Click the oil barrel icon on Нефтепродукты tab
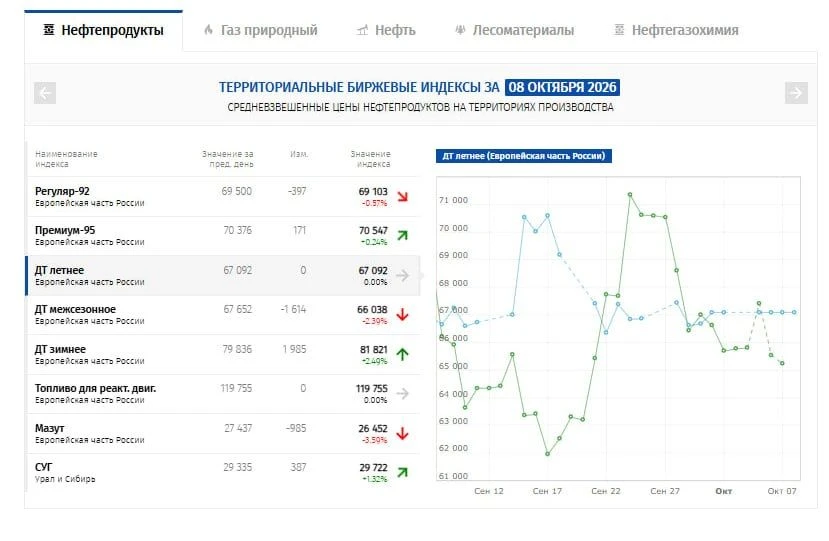The image size is (829, 541). click(x=49, y=30)
